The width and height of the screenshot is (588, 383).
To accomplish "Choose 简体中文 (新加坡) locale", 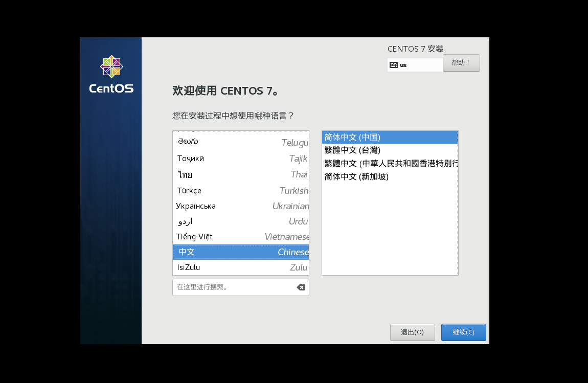I will 390,176.
